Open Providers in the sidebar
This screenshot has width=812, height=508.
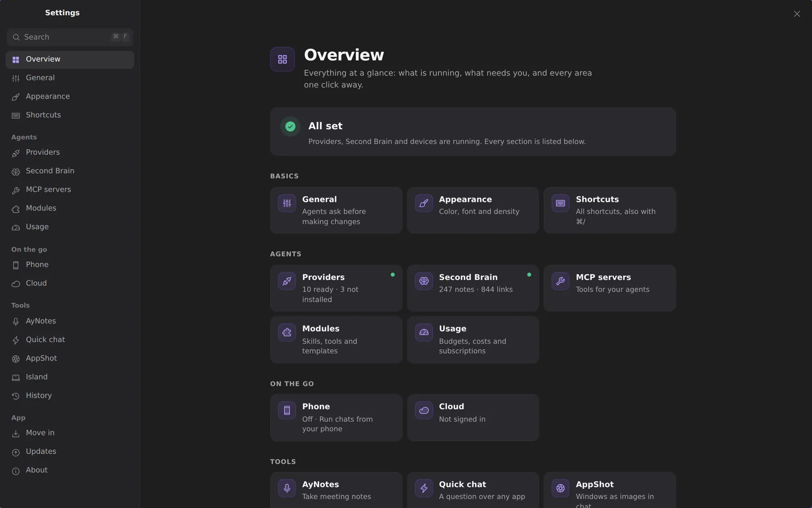click(70, 153)
